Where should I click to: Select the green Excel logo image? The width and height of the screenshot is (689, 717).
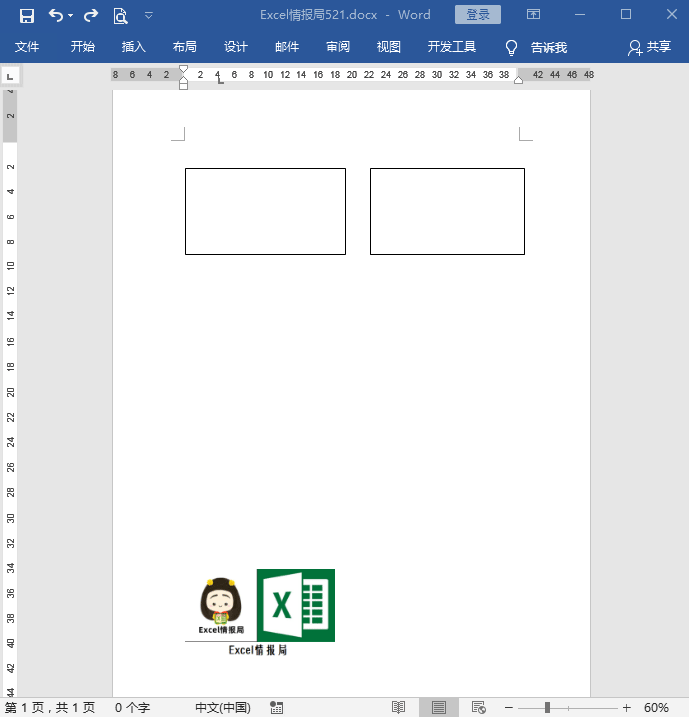tap(296, 605)
